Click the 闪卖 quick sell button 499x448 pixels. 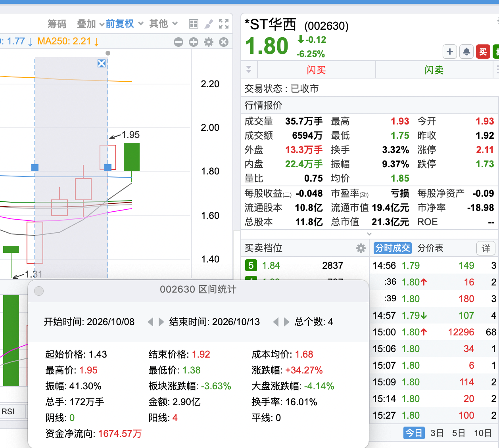(x=434, y=70)
